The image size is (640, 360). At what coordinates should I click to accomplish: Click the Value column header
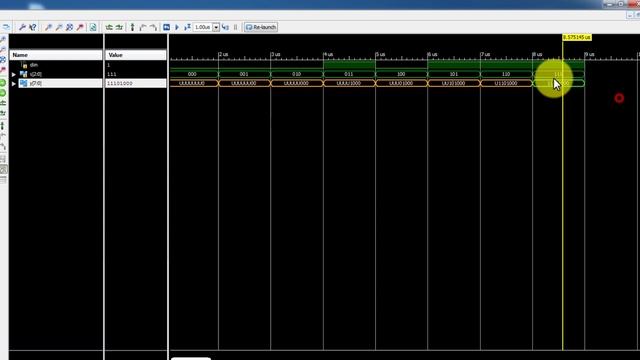[x=136, y=55]
